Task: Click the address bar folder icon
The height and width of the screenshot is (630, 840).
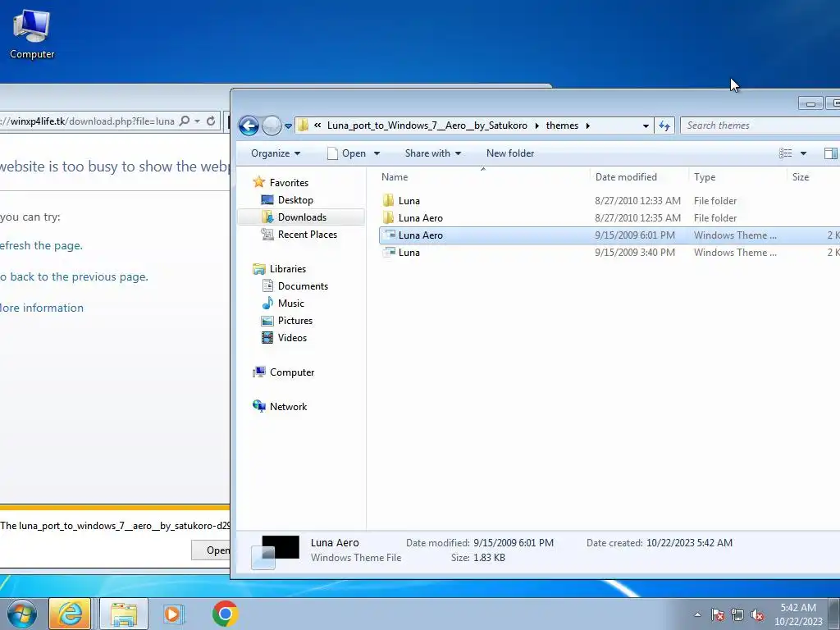Action: coord(304,126)
